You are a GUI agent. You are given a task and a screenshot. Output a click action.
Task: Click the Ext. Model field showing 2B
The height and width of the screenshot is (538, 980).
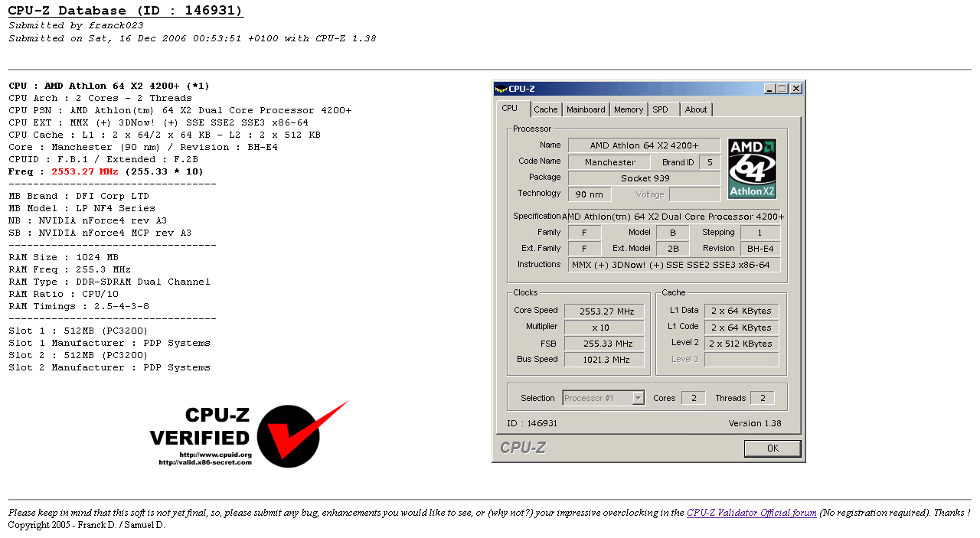coord(673,249)
